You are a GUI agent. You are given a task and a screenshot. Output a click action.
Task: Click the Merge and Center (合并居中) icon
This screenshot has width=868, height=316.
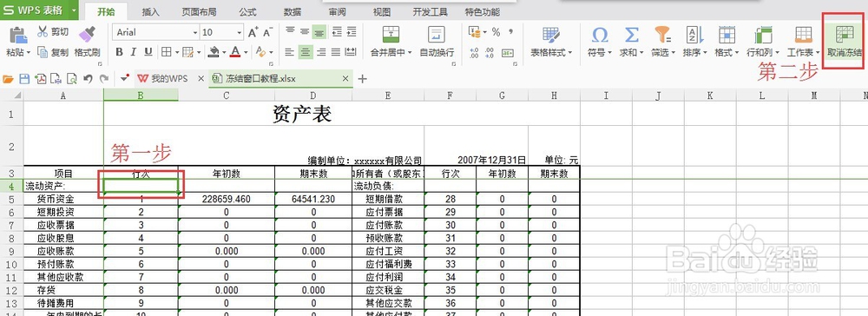(391, 35)
